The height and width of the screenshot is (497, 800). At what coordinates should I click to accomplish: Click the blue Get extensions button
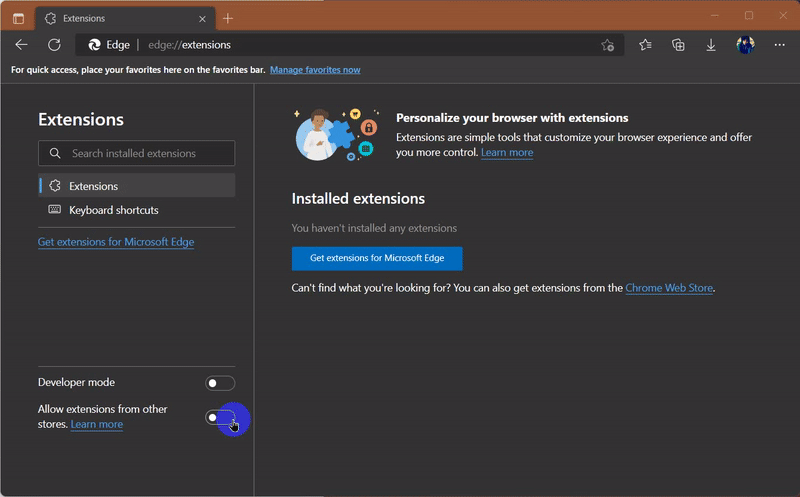pyautogui.click(x=376, y=258)
